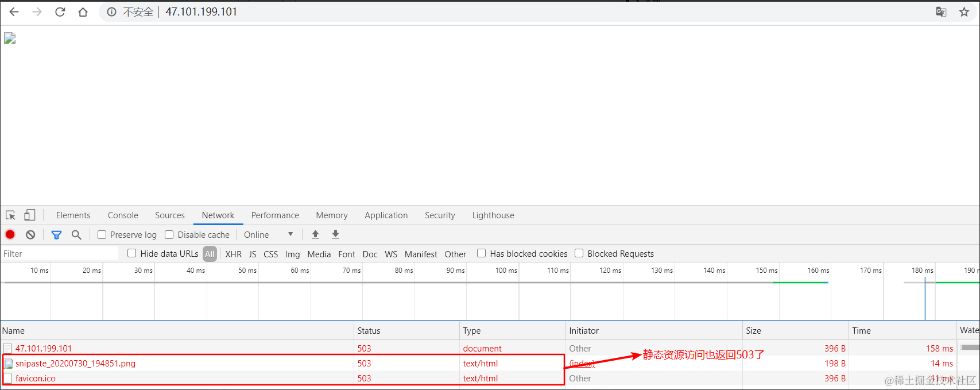The image size is (980, 390).
Task: Sort requests by the Status column
Action: click(407, 330)
